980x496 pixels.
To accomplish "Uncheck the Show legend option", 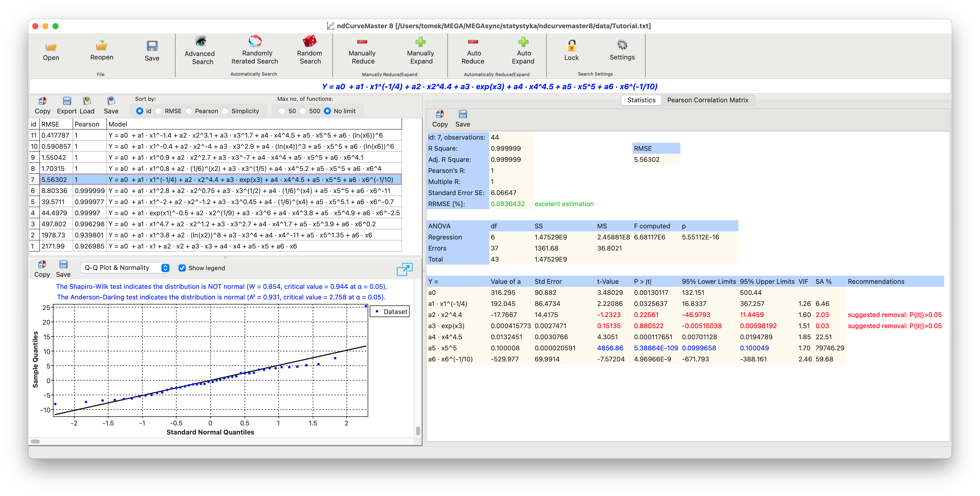I will [183, 268].
